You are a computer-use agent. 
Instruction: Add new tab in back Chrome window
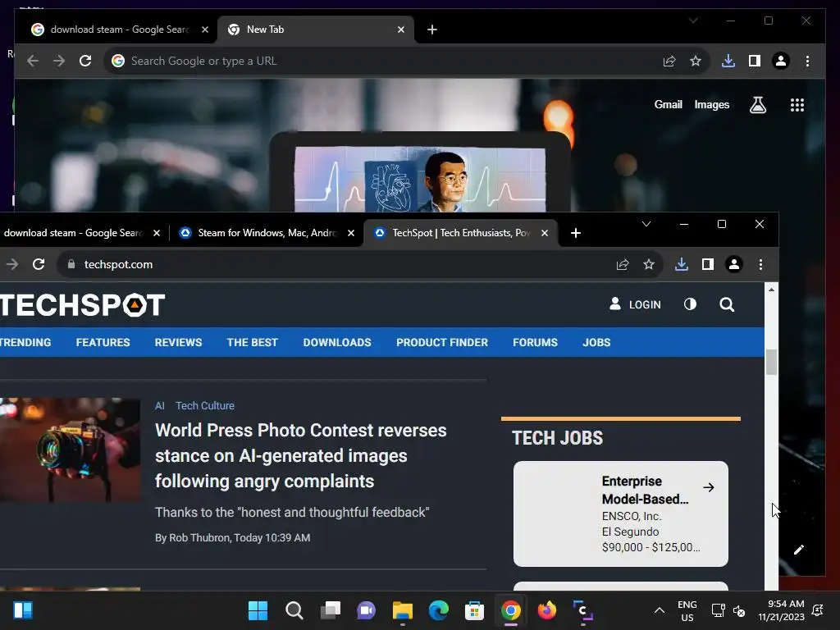coord(431,30)
